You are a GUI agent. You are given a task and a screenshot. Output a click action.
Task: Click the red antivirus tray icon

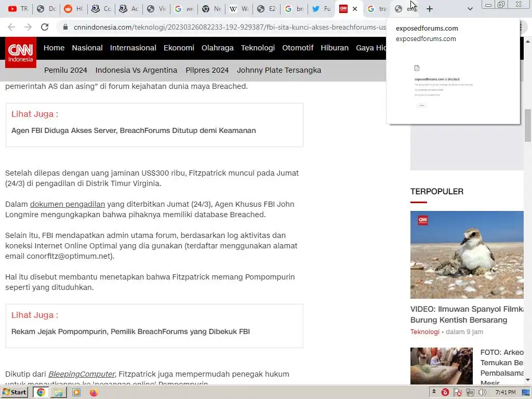[x=445, y=392]
